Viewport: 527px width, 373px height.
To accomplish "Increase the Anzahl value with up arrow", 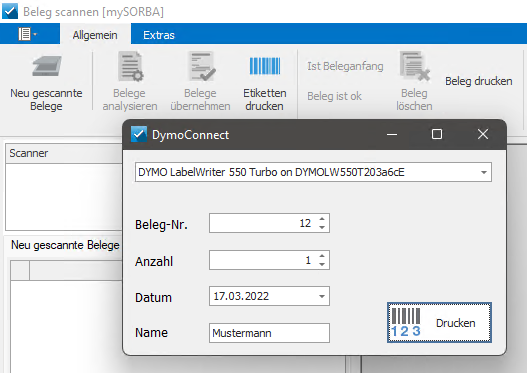I will (322, 255).
